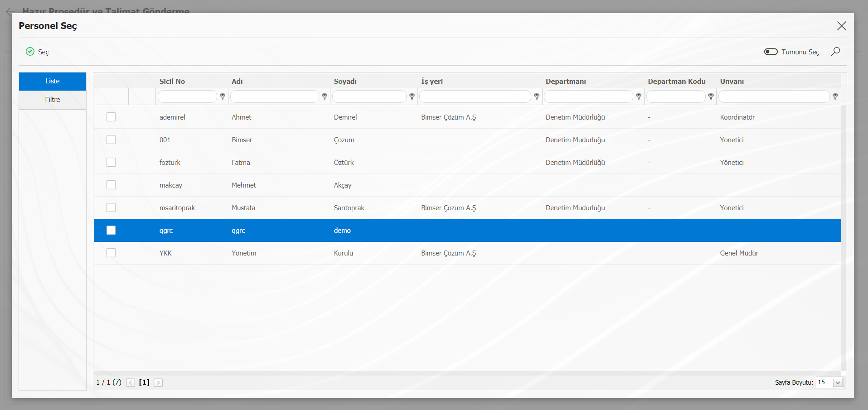Screen dimensions: 868x410
Task: Check the qgrc row checkbox
Action: (111, 230)
